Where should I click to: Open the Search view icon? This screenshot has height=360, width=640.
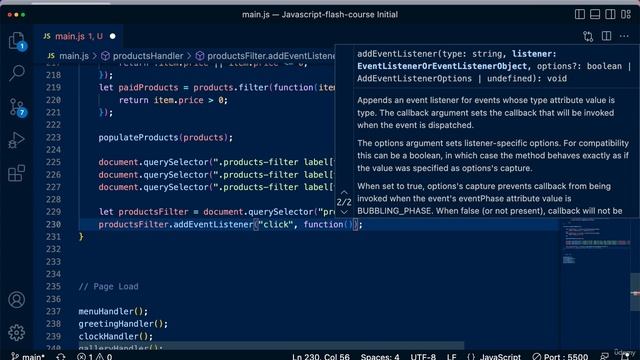click(17, 73)
